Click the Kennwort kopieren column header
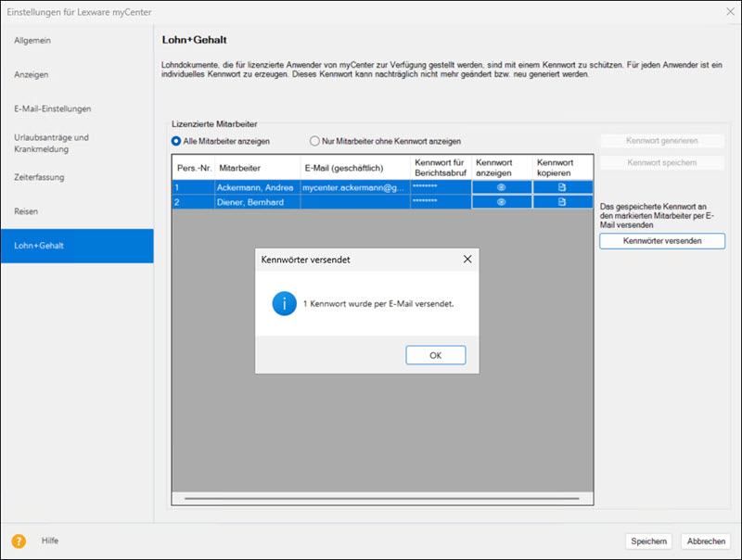 pos(563,168)
